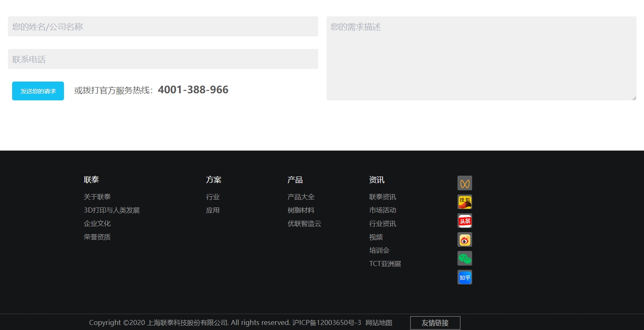Screen dimensions: 644x330
Task: Click the 发送您的请求 button
Action: point(38,91)
